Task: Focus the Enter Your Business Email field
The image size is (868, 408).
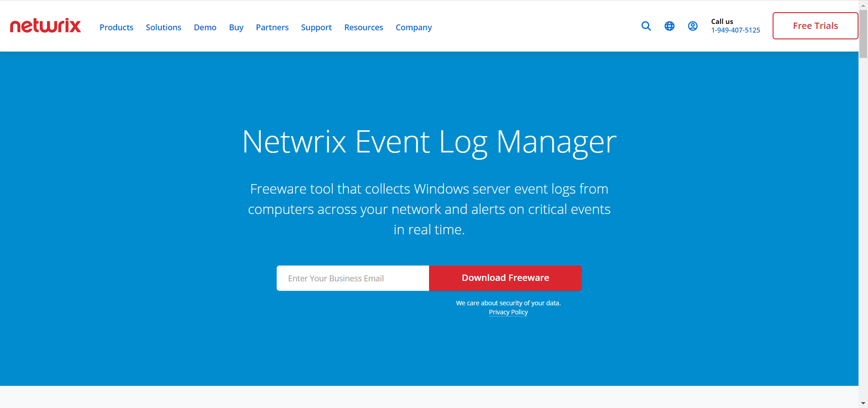Action: point(353,278)
